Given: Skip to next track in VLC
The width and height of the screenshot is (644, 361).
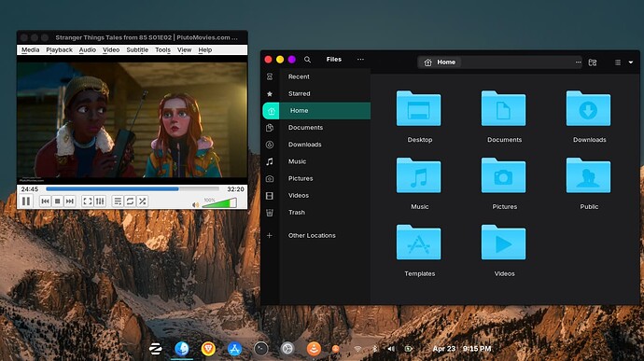Looking at the screenshot, I should 70,201.
